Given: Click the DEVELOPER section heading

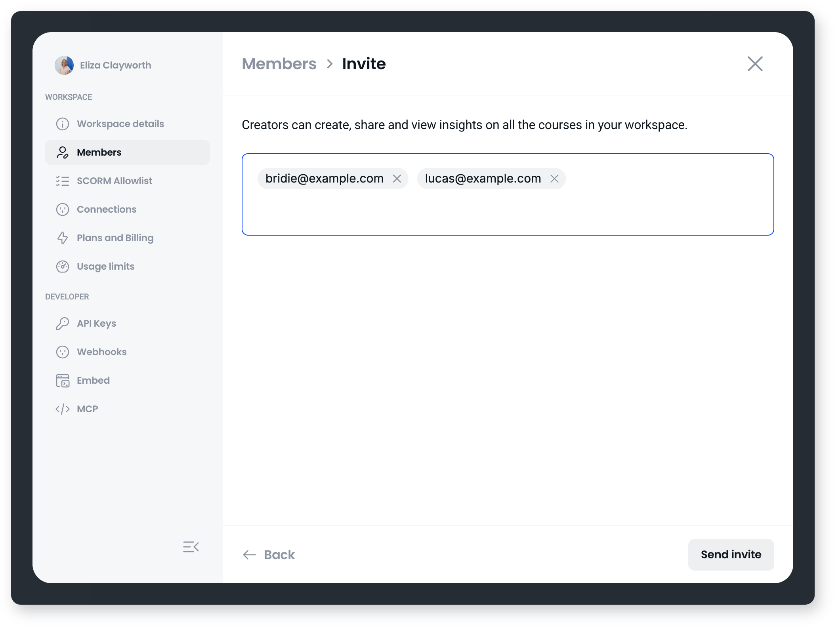Looking at the screenshot, I should pyautogui.click(x=67, y=297).
